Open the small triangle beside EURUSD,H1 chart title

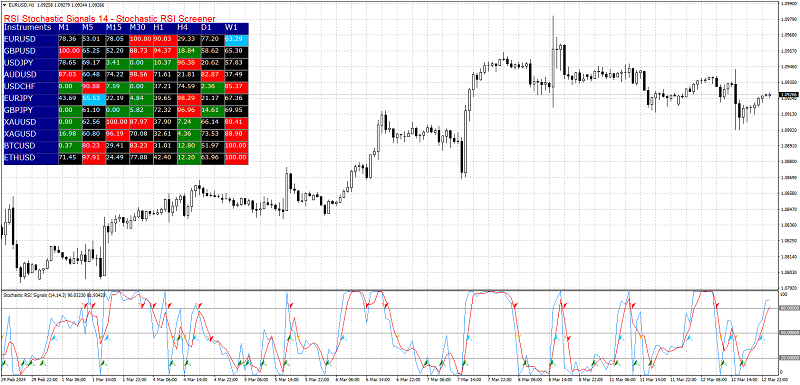click(4, 5)
